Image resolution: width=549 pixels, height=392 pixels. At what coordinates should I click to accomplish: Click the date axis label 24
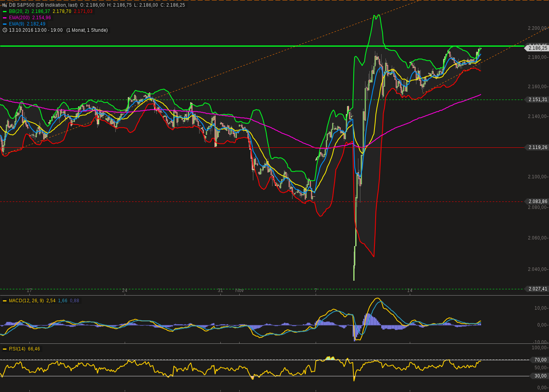(125, 290)
